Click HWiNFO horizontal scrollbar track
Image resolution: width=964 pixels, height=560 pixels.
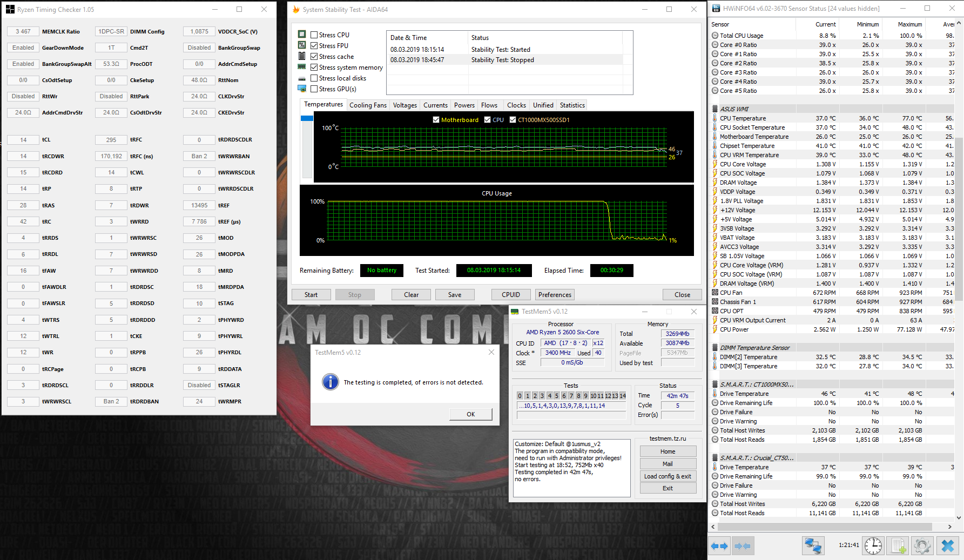click(x=832, y=527)
